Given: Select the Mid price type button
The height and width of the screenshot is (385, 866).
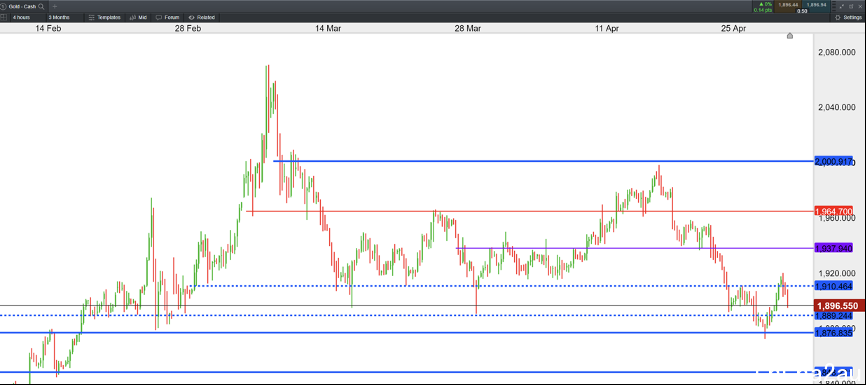Looking at the screenshot, I should pyautogui.click(x=138, y=17).
